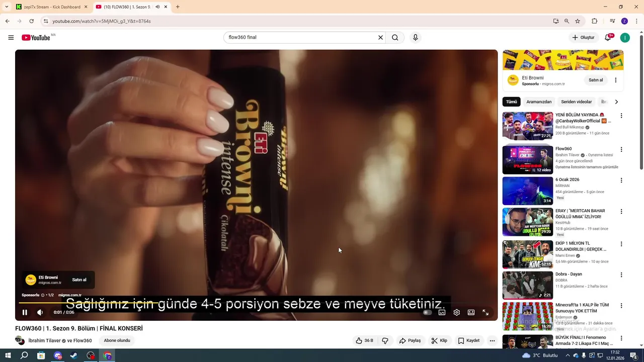Open the browser media controls icon
This screenshot has width=644, height=362.
coord(612,21)
